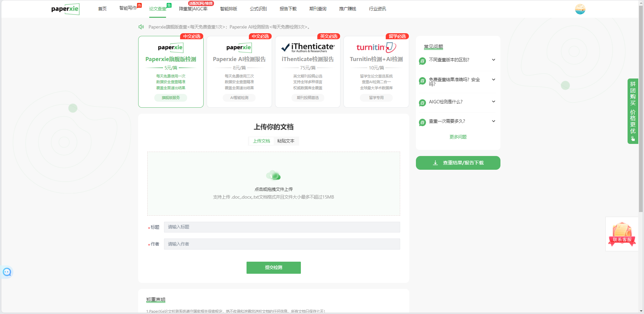The height and width of the screenshot is (314, 644).
Task: Click the iThenticate logo card
Action: click(308, 48)
